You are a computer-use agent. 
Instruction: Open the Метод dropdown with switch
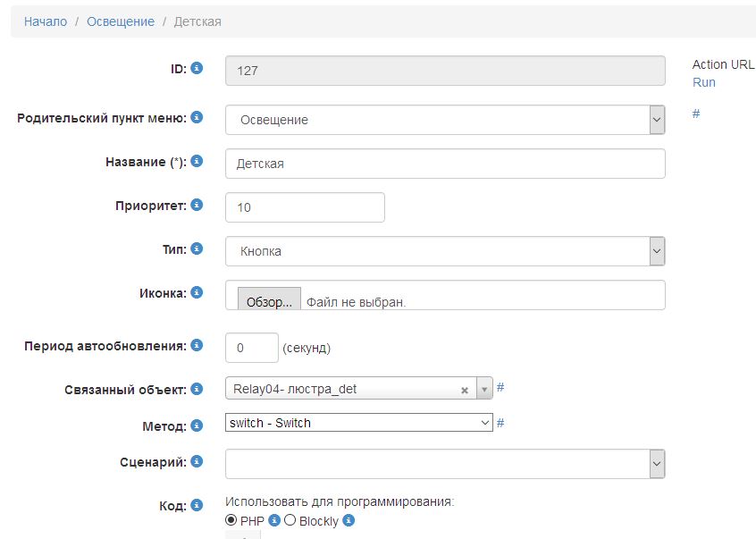pyautogui.click(x=358, y=423)
